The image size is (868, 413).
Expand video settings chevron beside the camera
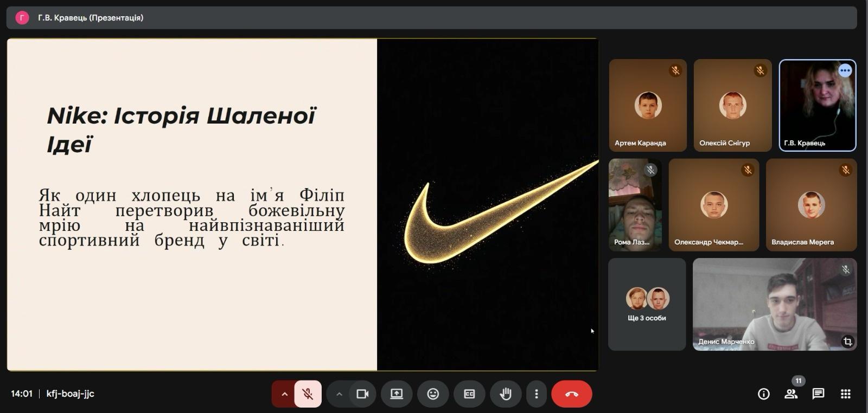pos(339,394)
